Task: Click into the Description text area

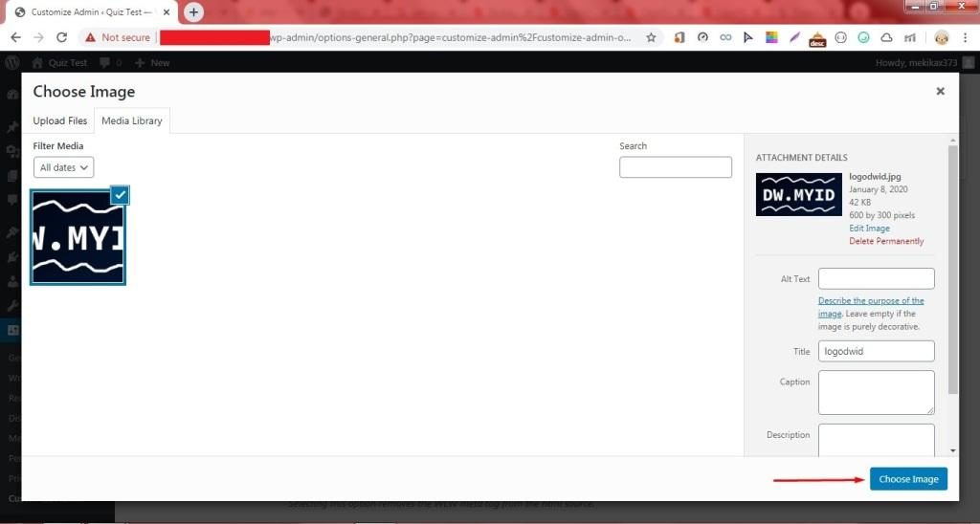Action: coord(877,440)
